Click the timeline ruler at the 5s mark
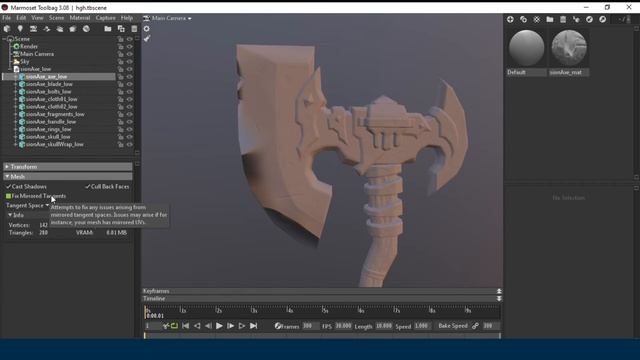The height and width of the screenshot is (360, 640). 322,310
